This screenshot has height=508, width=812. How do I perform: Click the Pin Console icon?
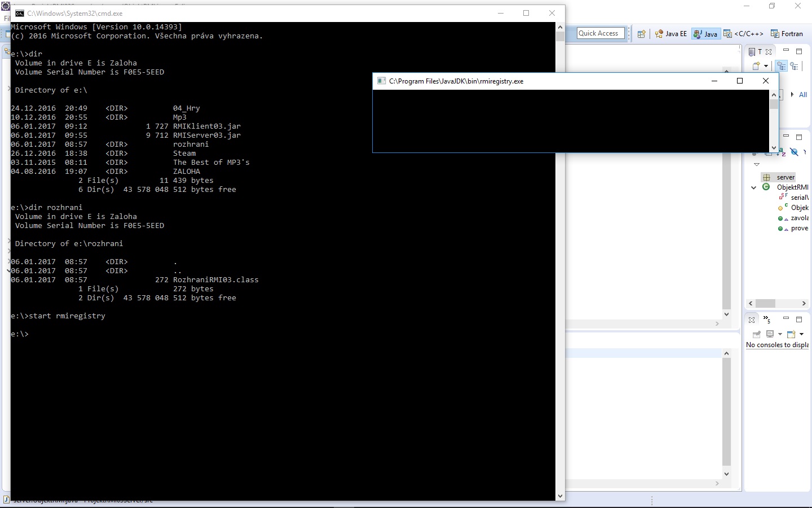[756, 334]
